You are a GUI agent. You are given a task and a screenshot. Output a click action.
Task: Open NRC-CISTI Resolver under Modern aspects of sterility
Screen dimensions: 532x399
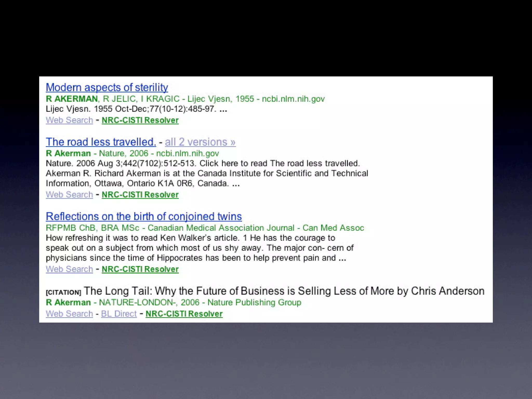(x=140, y=120)
